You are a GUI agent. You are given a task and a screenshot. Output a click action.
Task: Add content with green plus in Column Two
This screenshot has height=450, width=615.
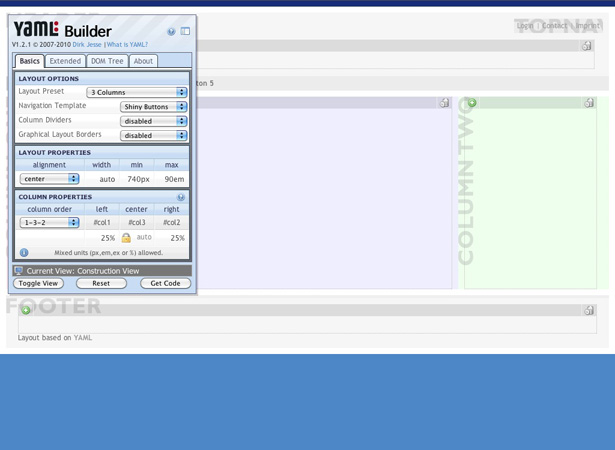click(x=472, y=103)
